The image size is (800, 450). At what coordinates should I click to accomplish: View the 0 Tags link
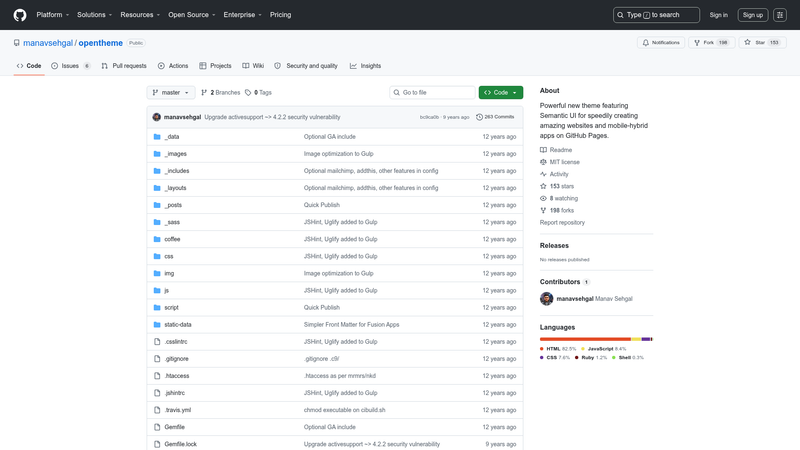tap(258, 92)
